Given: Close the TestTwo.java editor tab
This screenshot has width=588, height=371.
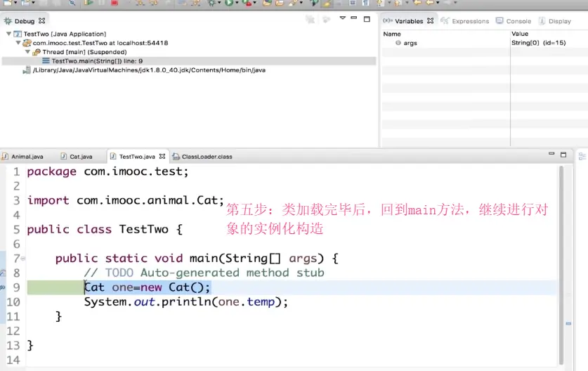Looking at the screenshot, I should click(162, 156).
